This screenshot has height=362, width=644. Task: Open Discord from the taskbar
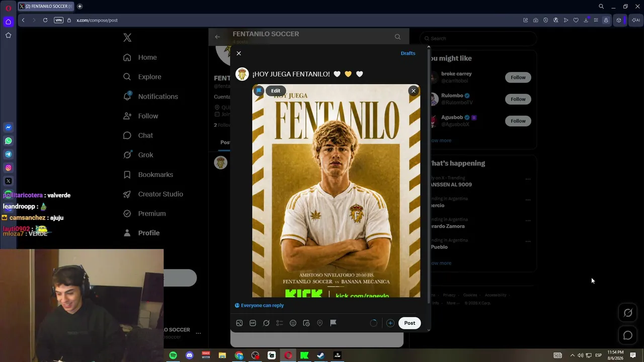189,355
